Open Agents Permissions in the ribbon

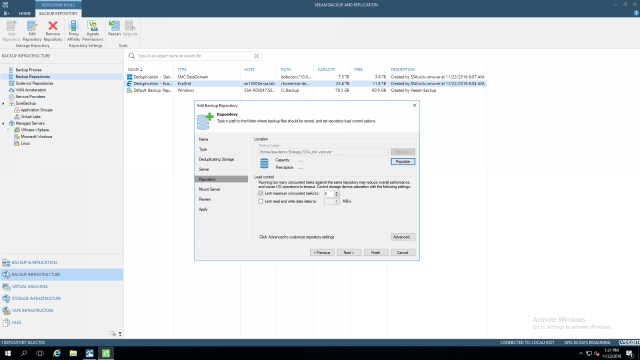pyautogui.click(x=93, y=31)
